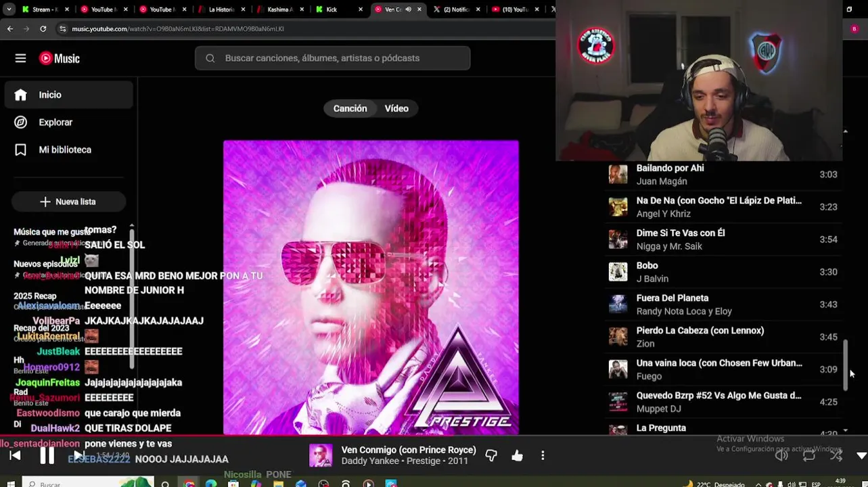Click the YouTube Music logo
This screenshot has width=868, height=487.
60,58
